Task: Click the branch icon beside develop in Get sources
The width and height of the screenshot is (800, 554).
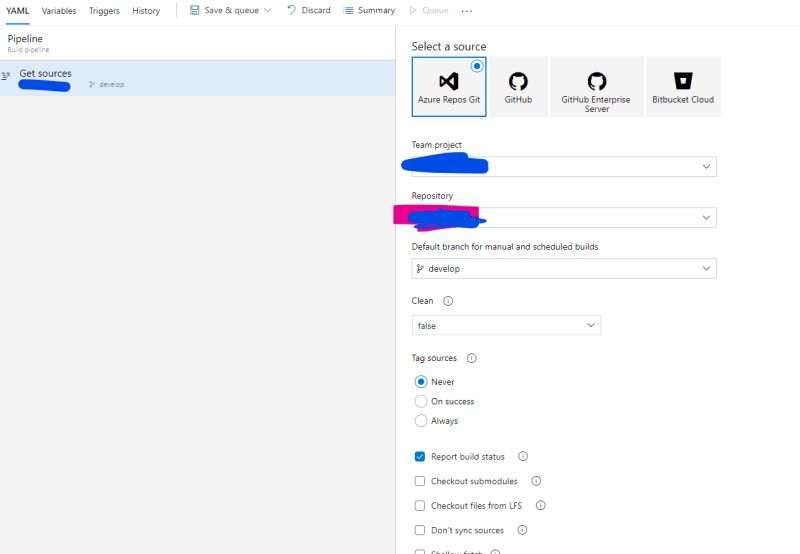Action: (x=92, y=84)
